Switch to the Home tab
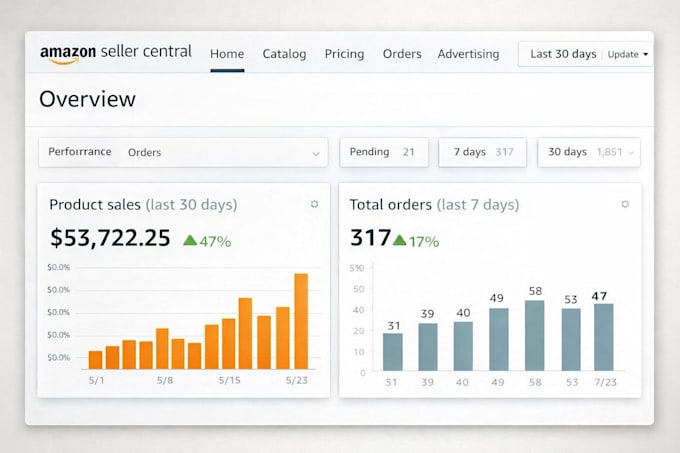This screenshot has height=453, width=680. pos(227,54)
